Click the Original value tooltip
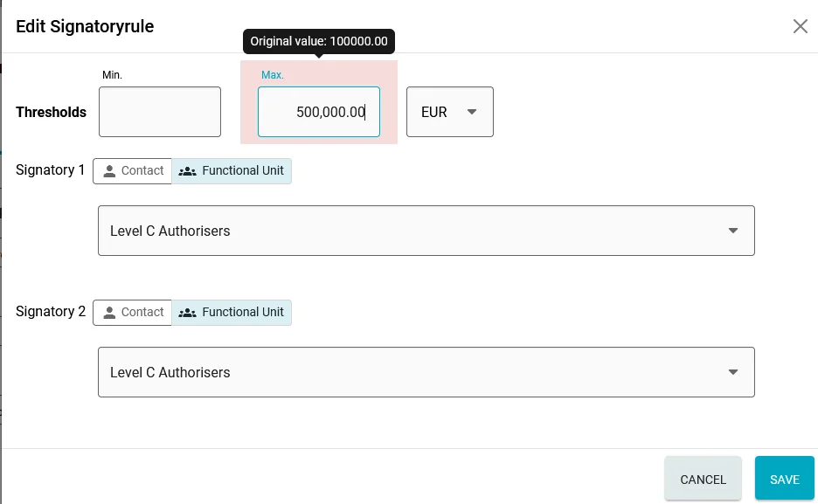The image size is (818, 504). 319,41
